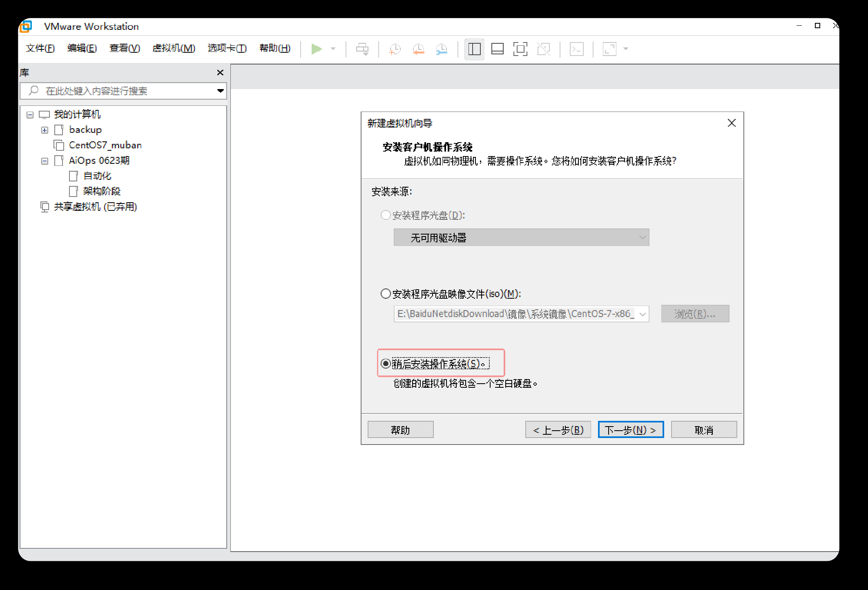
Task: Click the backup folder icon
Action: (59, 130)
